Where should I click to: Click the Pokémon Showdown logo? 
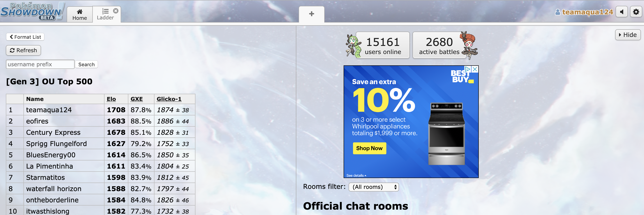pyautogui.click(x=32, y=11)
